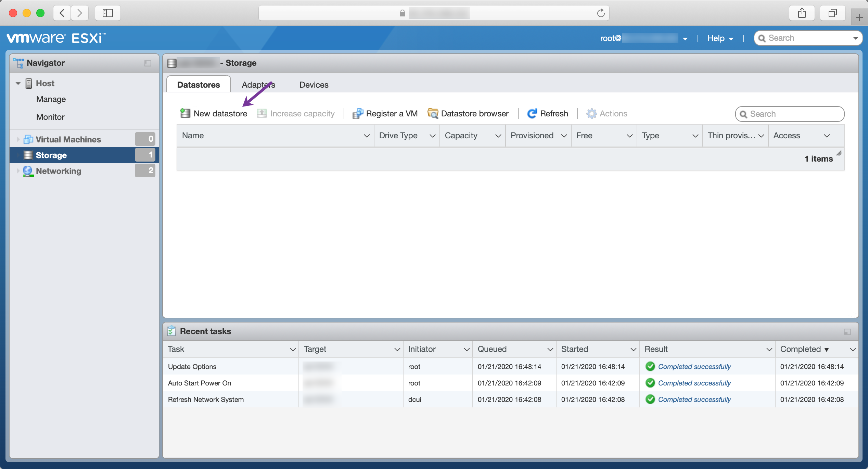Screen dimensions: 868x469
Task: Sort tasks by Completed column header
Action: [x=800, y=349]
